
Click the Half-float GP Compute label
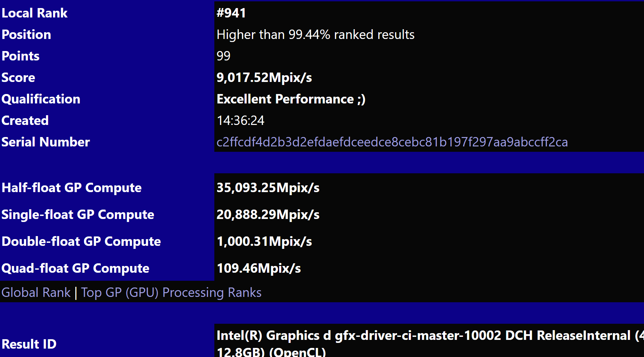coord(72,188)
